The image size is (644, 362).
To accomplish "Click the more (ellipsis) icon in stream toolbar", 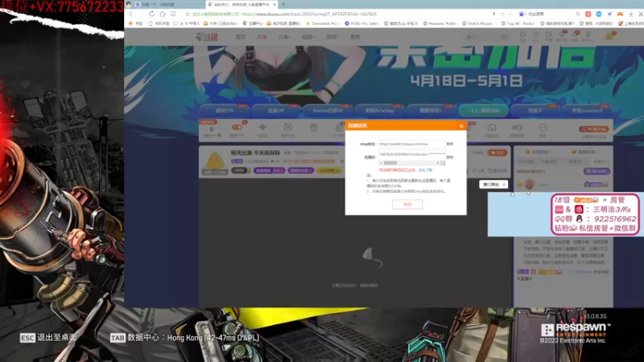I will pyautogui.click(x=543, y=128).
